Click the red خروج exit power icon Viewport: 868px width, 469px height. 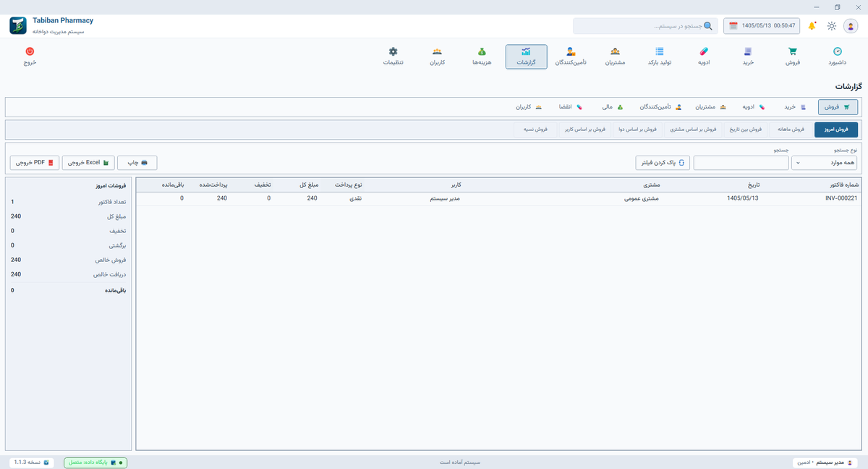click(x=30, y=51)
